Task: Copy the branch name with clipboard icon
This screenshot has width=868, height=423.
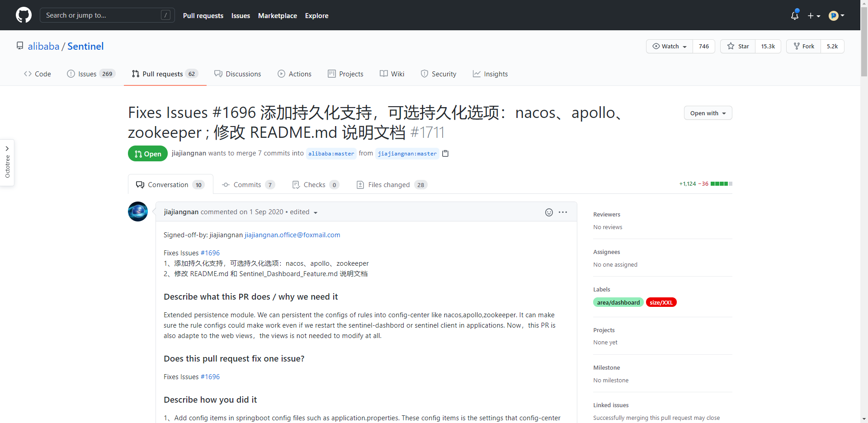Action: tap(445, 154)
